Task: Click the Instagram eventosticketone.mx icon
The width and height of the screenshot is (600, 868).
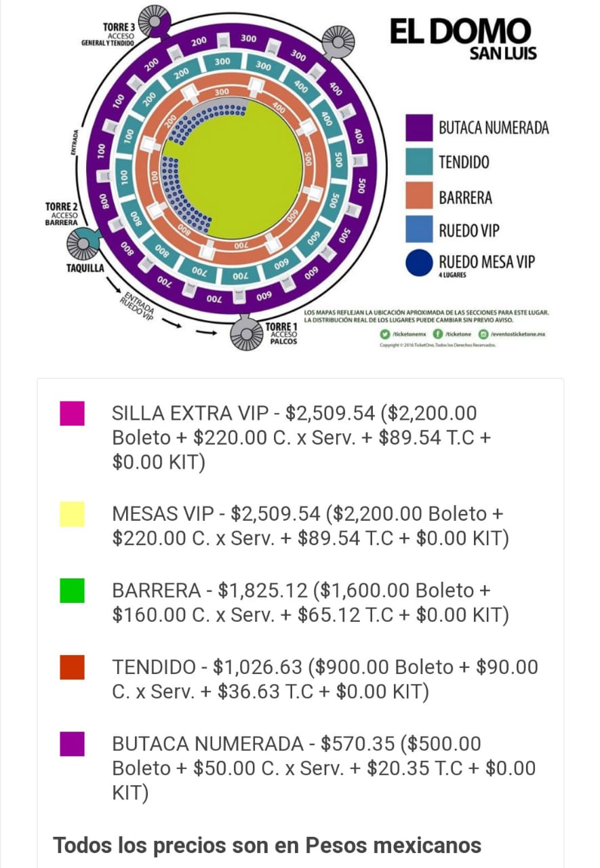Action: 483,334
